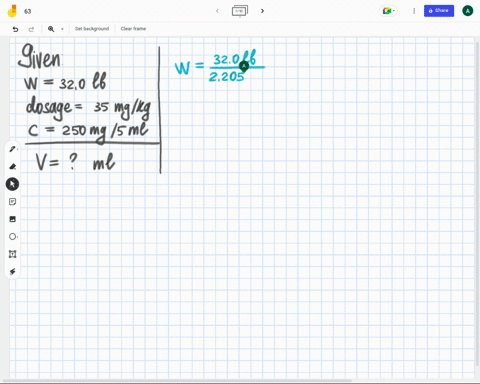Activate the laser pointer tool
The height and width of the screenshot is (384, 480).
pos(13,271)
